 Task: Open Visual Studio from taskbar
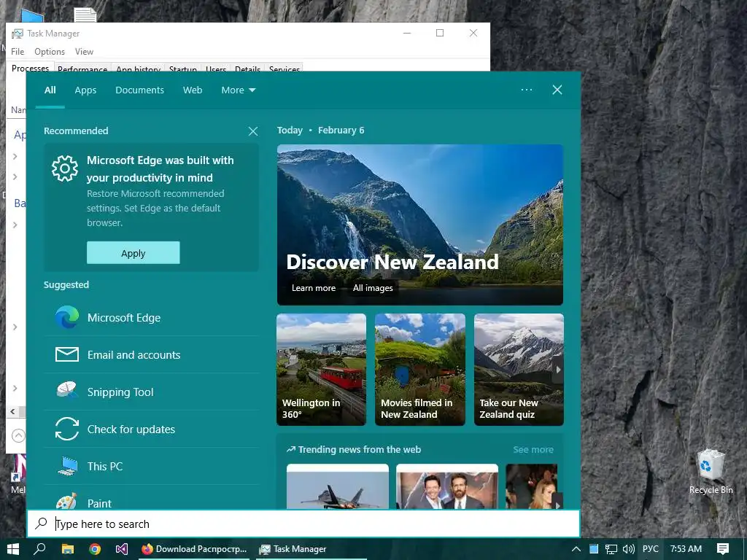122,549
